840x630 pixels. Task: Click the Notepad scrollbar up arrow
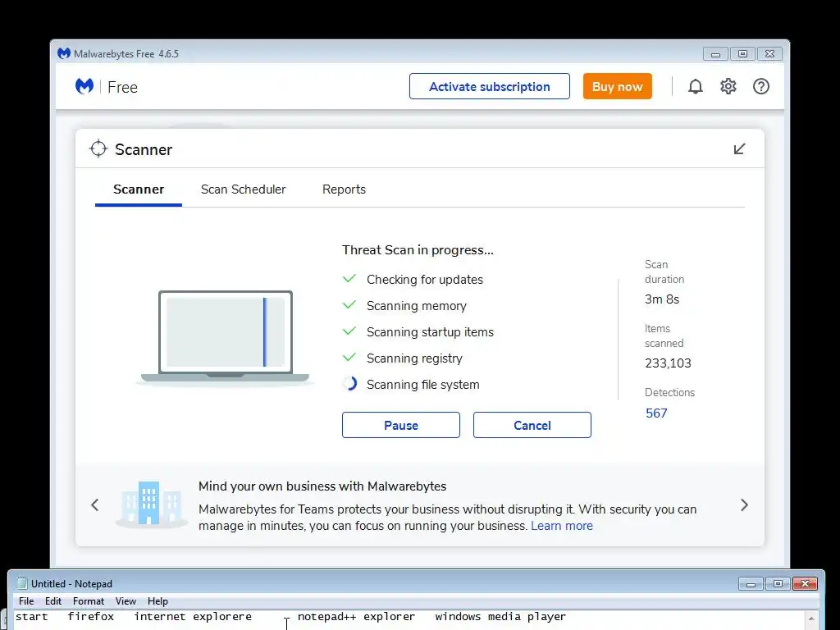point(811,619)
